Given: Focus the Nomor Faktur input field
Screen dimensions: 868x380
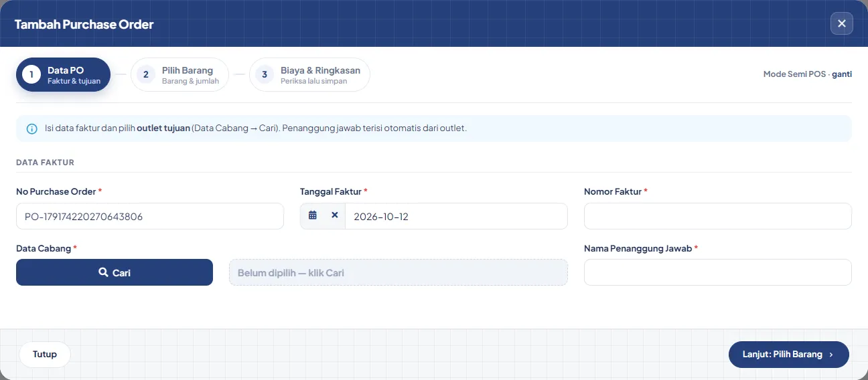Looking at the screenshot, I should pyautogui.click(x=718, y=216).
